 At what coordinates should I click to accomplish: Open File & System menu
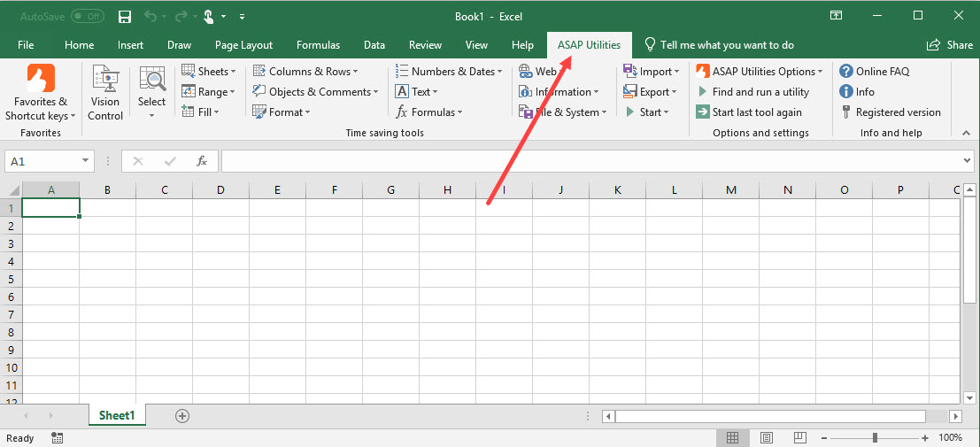pyautogui.click(x=562, y=112)
